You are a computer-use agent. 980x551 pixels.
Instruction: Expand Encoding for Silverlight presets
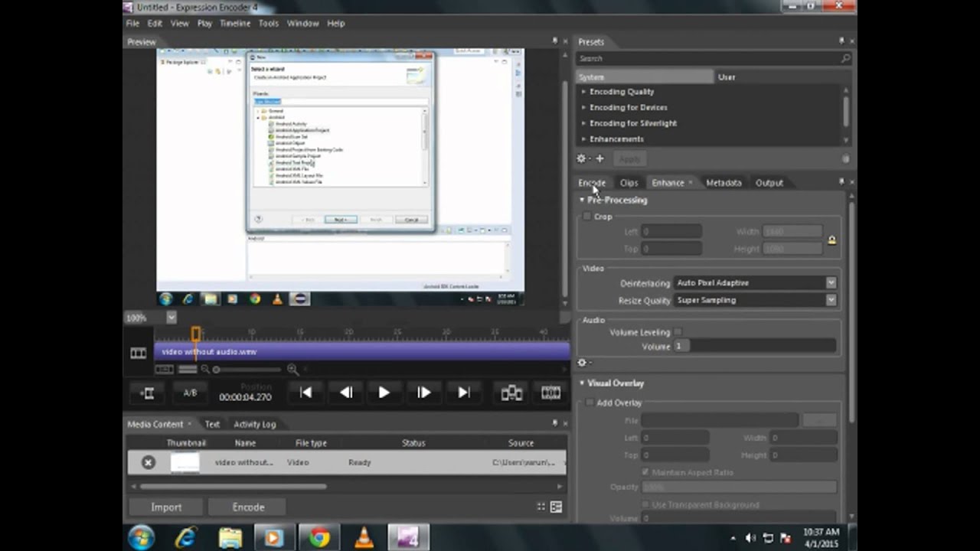click(x=583, y=123)
